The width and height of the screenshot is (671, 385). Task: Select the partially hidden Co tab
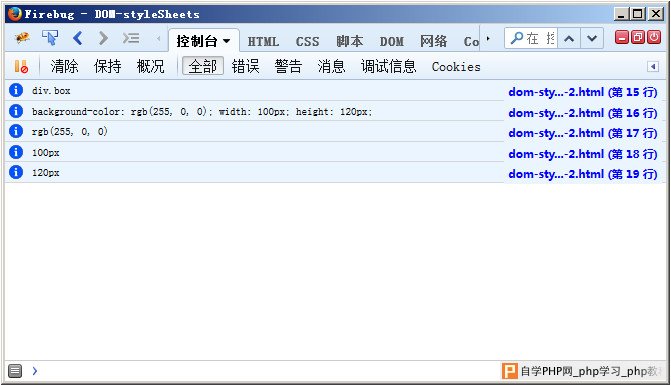(x=471, y=41)
